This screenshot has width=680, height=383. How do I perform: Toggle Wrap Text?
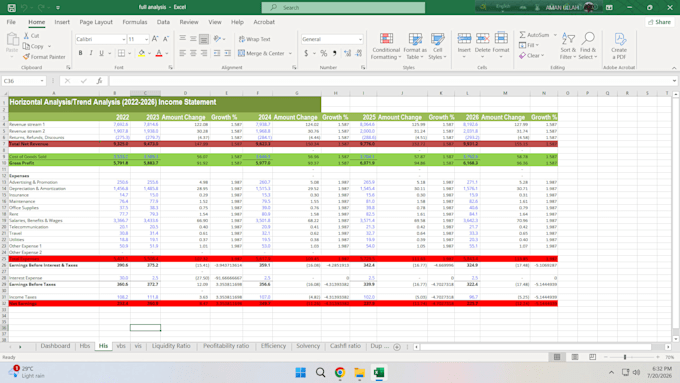click(255, 39)
